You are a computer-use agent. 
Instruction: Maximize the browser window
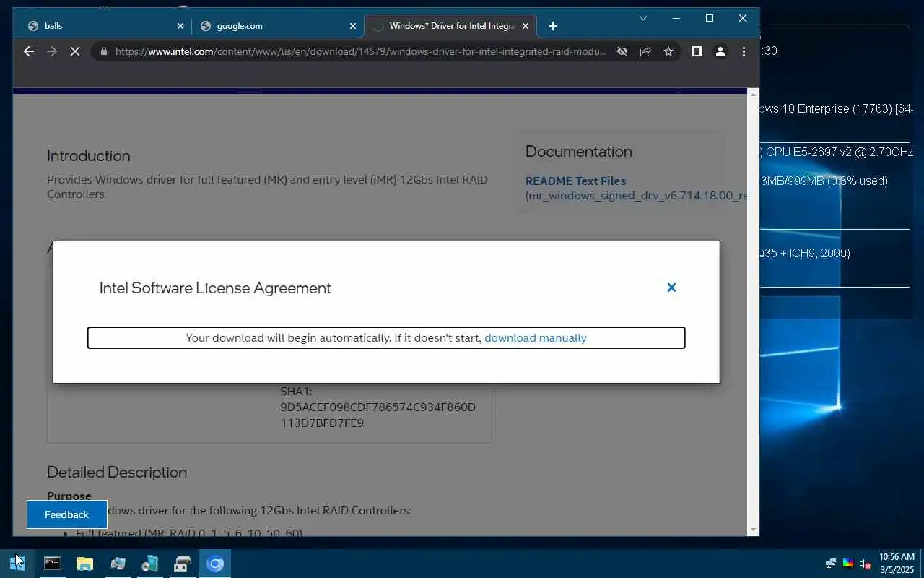(710, 18)
